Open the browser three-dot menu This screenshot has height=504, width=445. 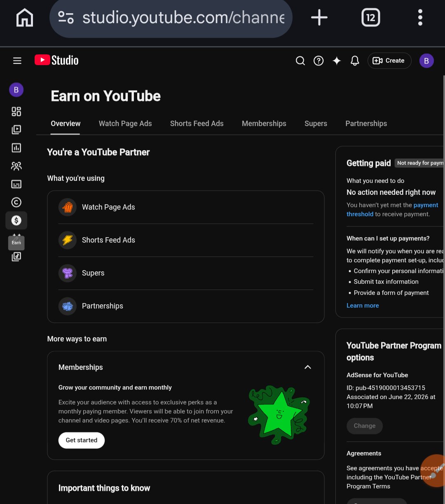[x=420, y=18]
